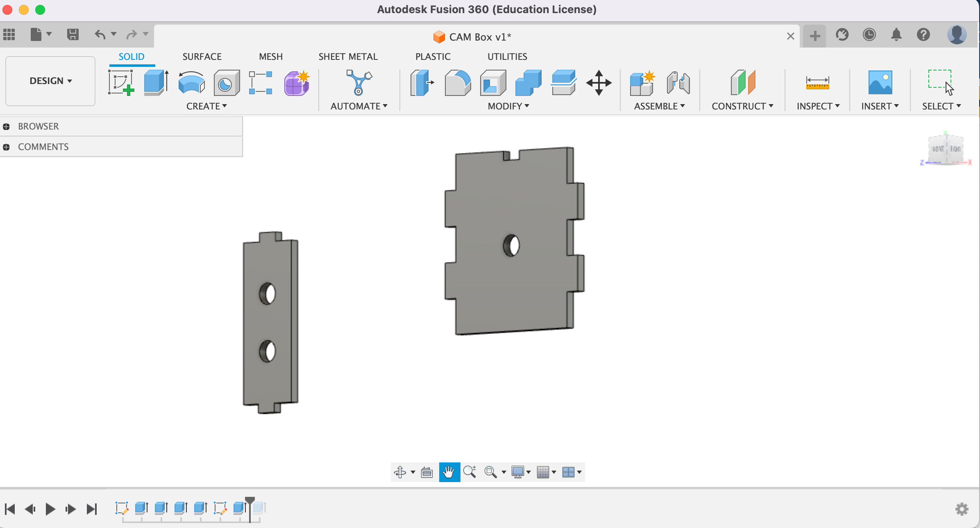Open the CREATE dropdown menu
The image size is (980, 528).
click(x=207, y=106)
